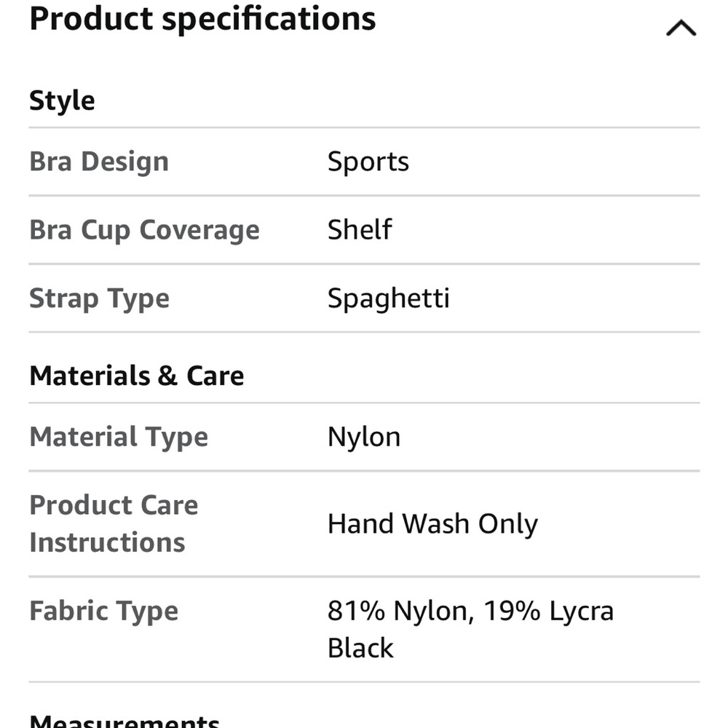The image size is (728, 728).
Task: Click the Materials & Care section header
Action: pyautogui.click(x=137, y=376)
